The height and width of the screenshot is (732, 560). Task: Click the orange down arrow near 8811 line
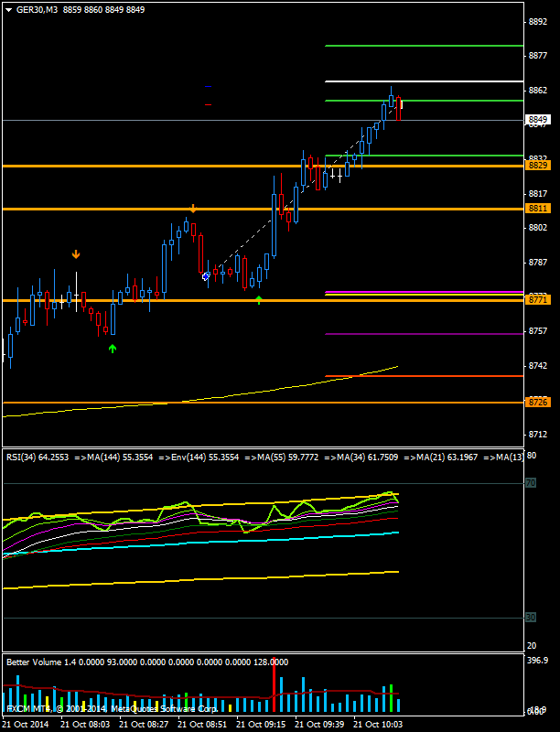(193, 209)
